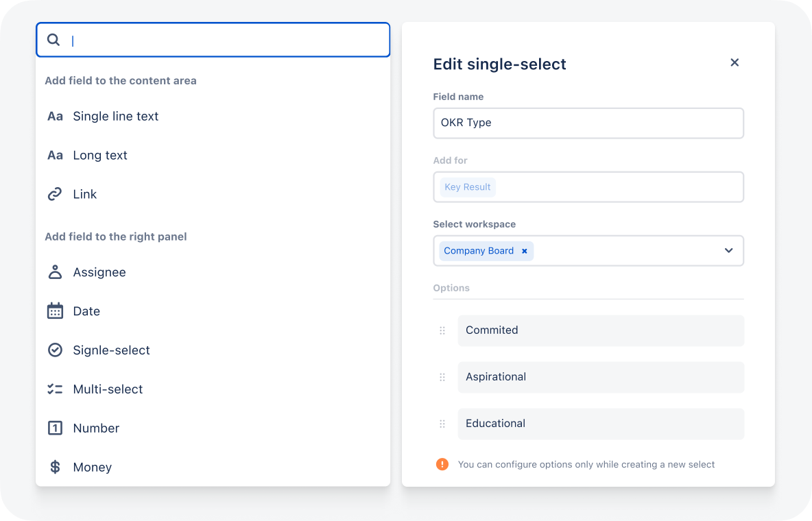
Task: Add a Number field
Action: [96, 428]
